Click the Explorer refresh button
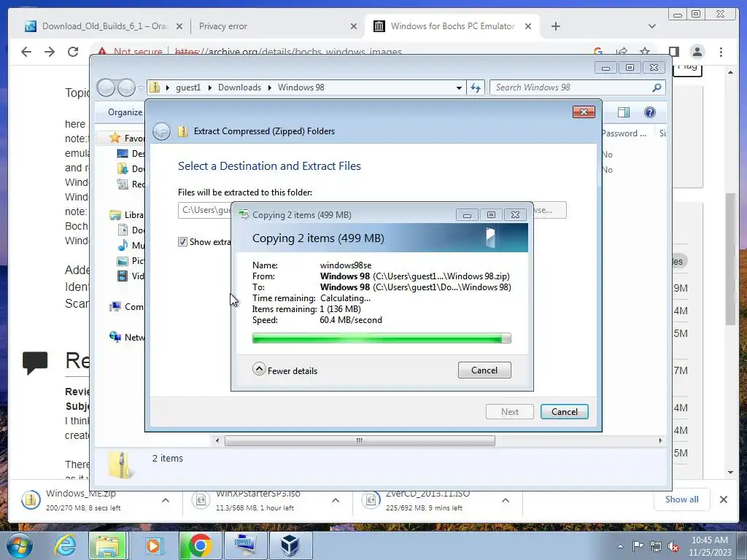The image size is (747, 560). 476,87
